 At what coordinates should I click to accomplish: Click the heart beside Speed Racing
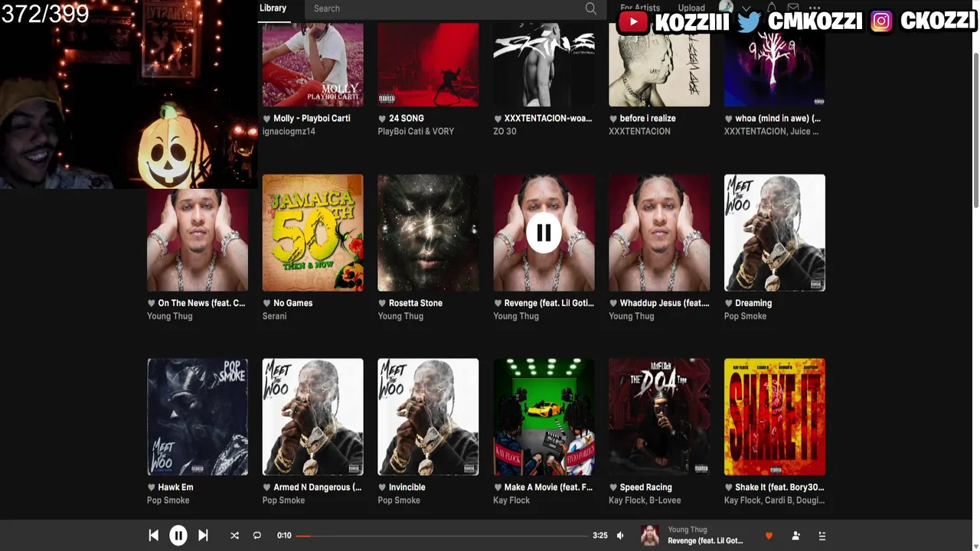[613, 487]
